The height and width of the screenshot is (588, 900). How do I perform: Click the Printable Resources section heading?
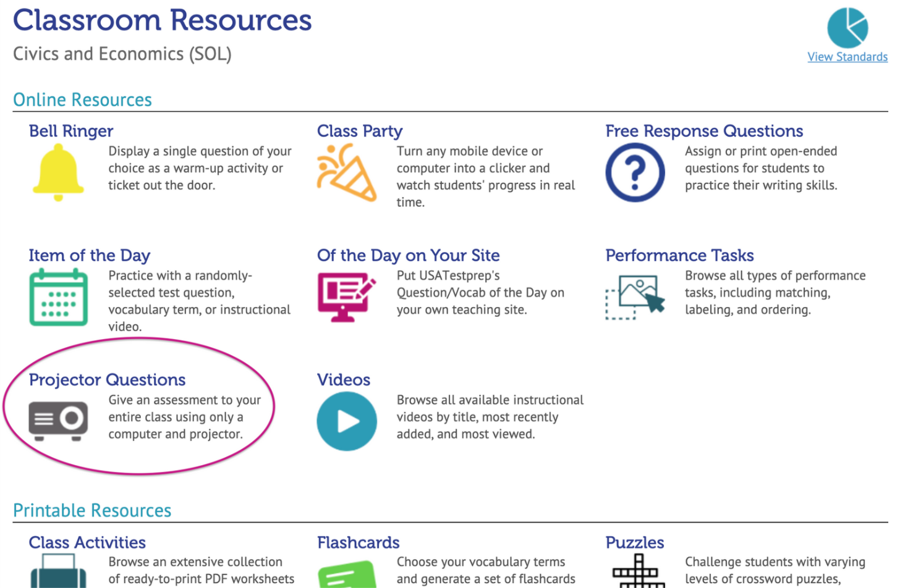92,510
